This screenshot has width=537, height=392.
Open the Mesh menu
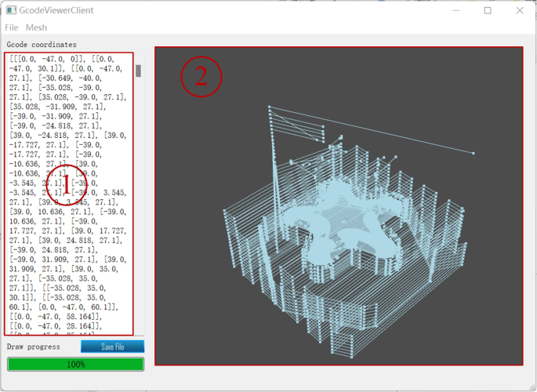point(36,27)
